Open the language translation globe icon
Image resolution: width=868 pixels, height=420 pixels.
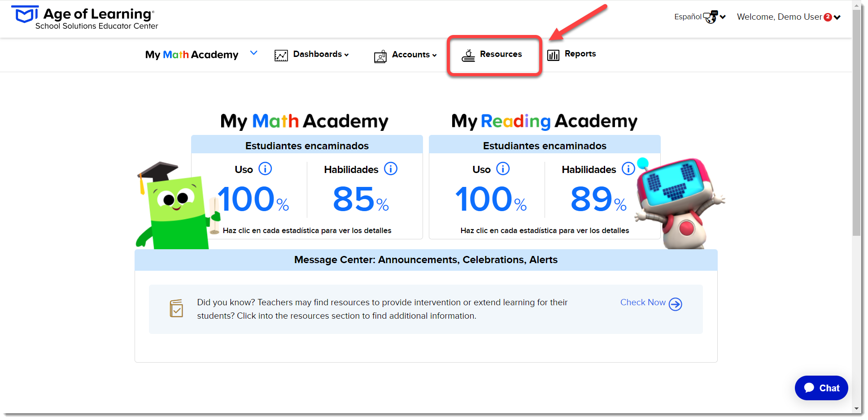tap(711, 17)
